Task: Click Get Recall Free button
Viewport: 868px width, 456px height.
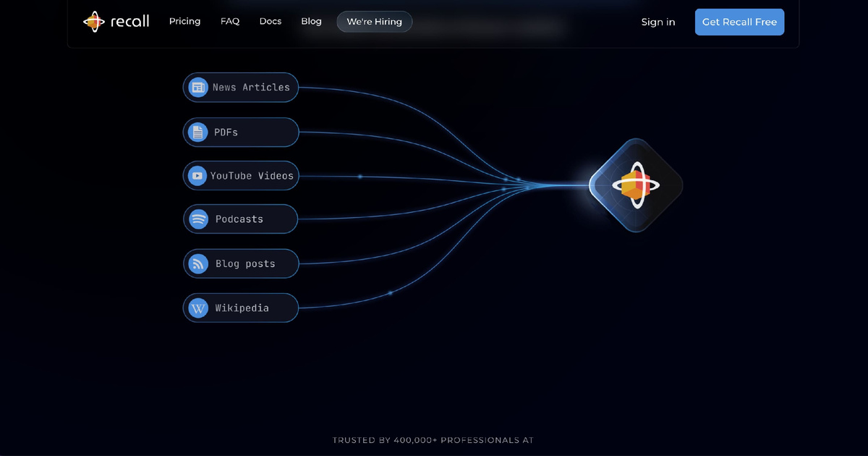Action: pos(739,22)
